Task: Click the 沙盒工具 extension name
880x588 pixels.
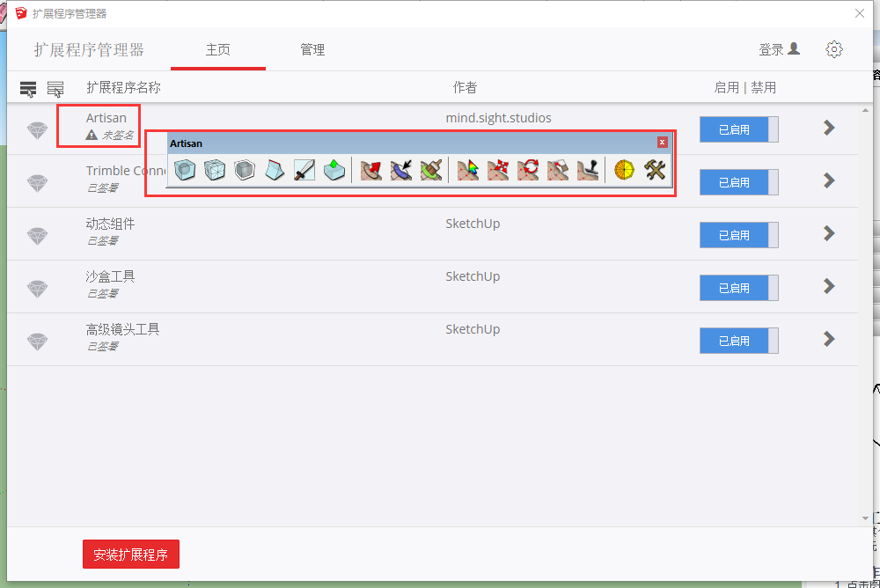Action: tap(110, 277)
